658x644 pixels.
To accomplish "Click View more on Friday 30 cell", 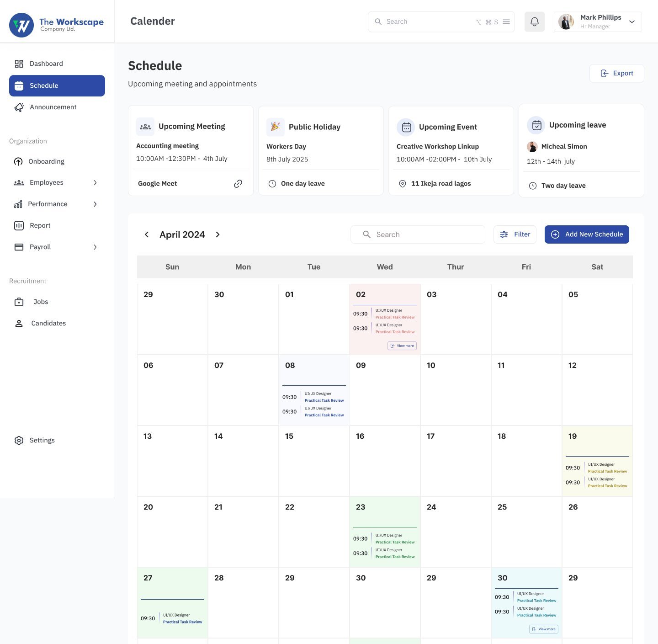I will pos(544,629).
